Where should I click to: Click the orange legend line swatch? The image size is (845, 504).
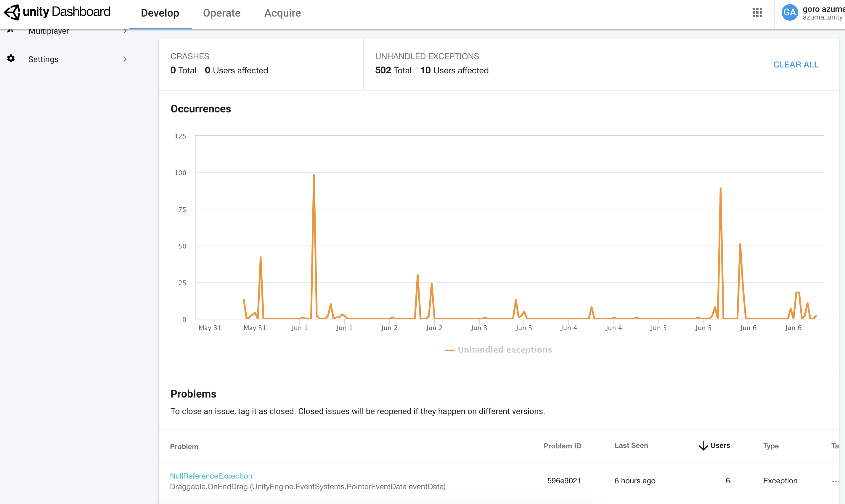point(450,350)
